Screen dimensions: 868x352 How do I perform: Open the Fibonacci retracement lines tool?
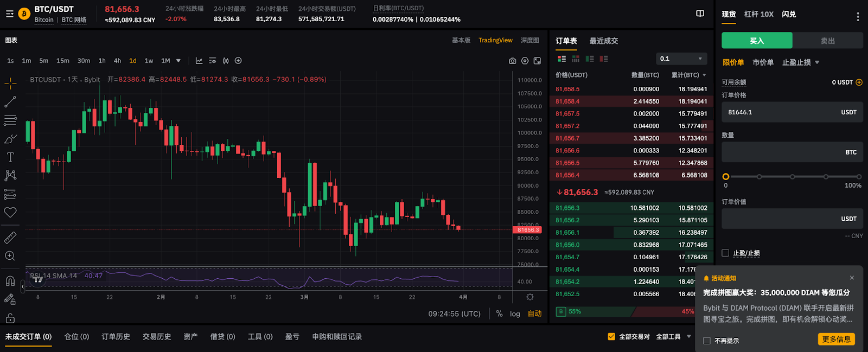[10, 120]
